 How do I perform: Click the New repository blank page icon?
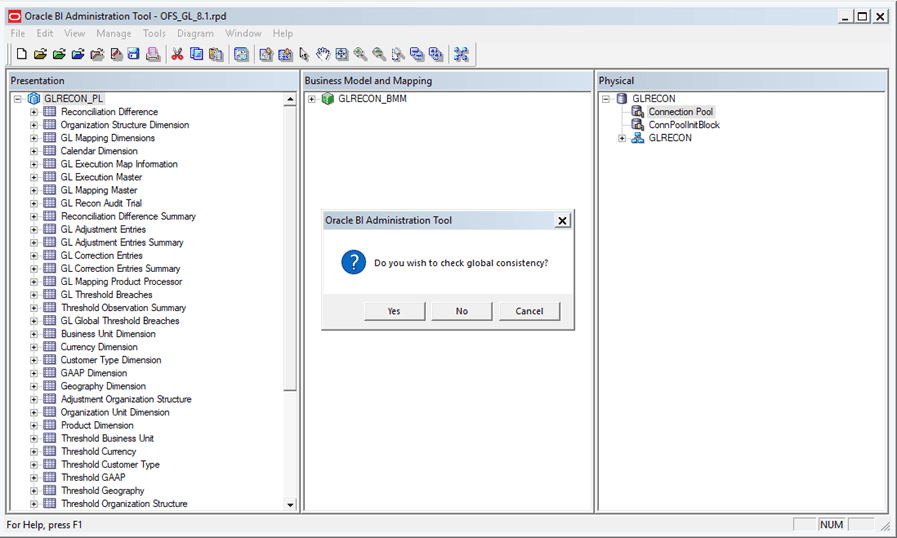coord(21,54)
